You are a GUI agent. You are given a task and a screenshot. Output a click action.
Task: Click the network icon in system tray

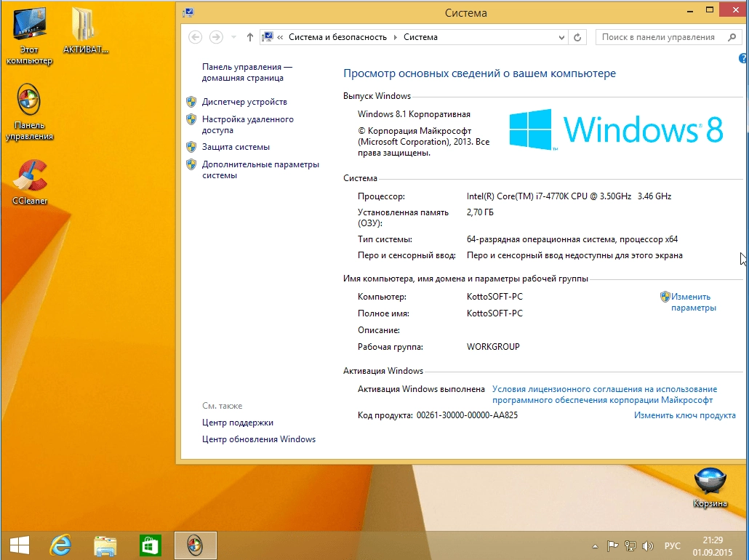630,545
